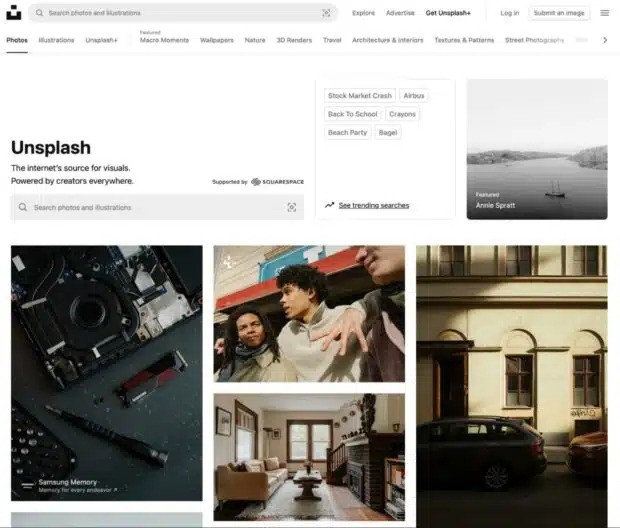Select the Airbus trending tag
The width and height of the screenshot is (620, 528).
coord(414,96)
